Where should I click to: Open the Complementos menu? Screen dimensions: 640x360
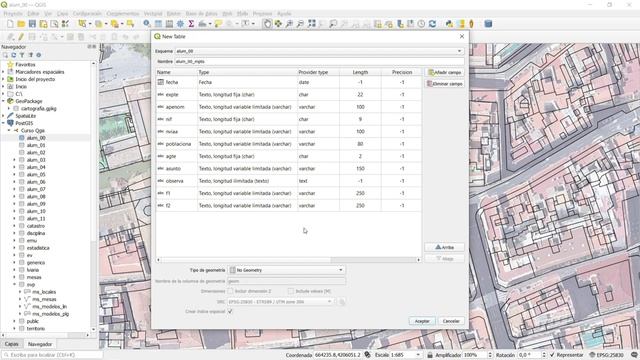click(122, 14)
